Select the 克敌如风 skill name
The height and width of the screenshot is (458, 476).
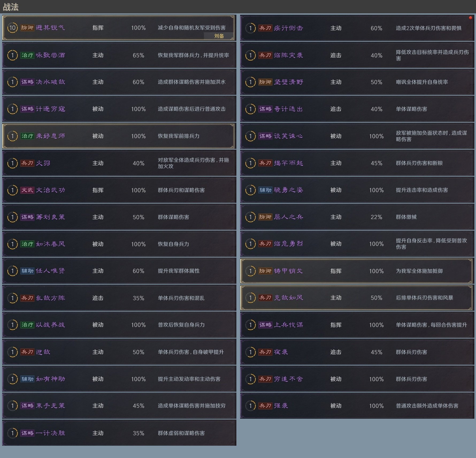[x=289, y=298]
